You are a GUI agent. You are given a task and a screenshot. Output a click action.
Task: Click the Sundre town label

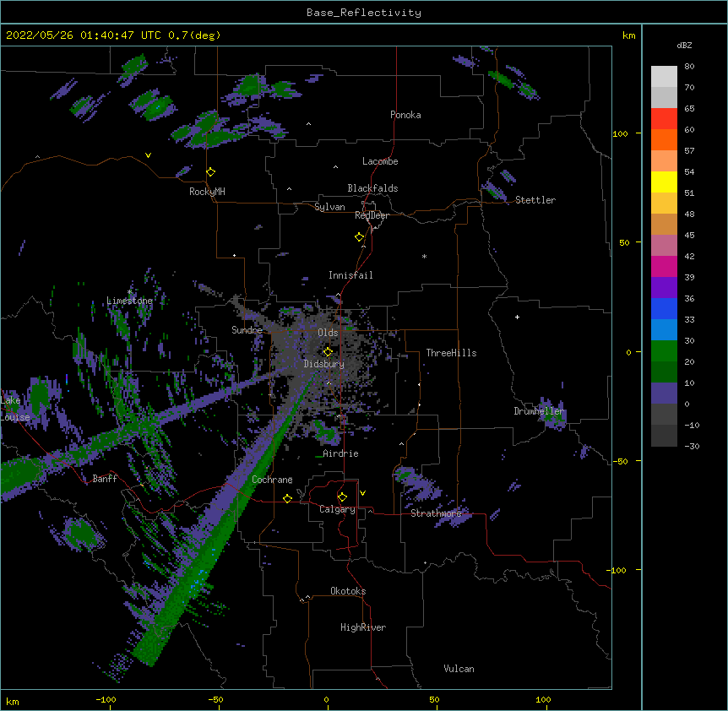(247, 330)
